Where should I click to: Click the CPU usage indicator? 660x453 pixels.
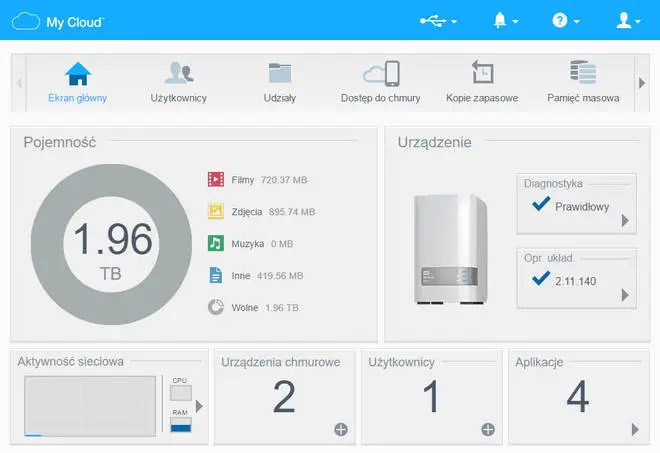181,393
